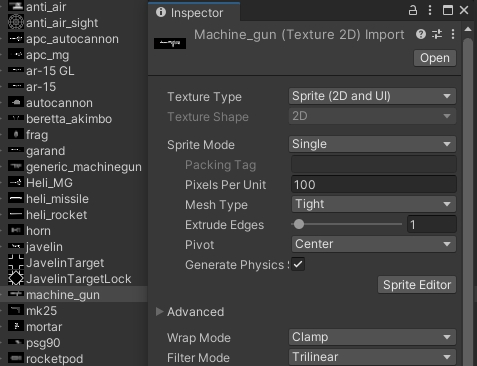Close the Inspector panel
This screenshot has width=477, height=366.
pyautogui.click(x=464, y=10)
